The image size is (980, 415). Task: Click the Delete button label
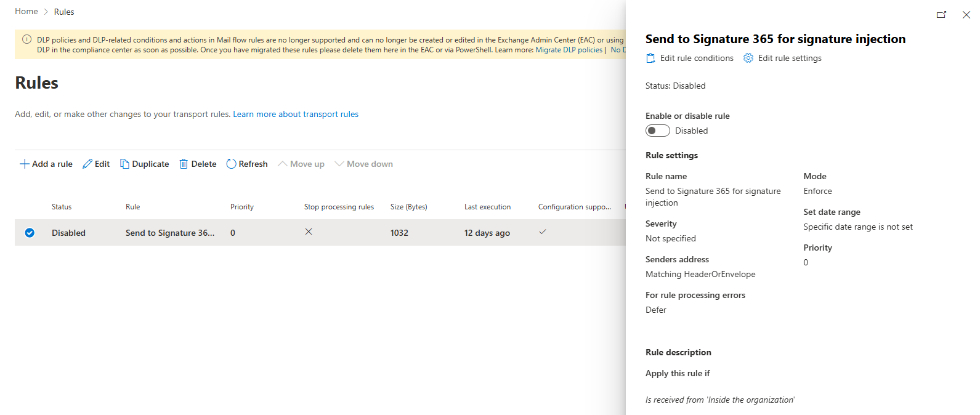[x=204, y=164]
